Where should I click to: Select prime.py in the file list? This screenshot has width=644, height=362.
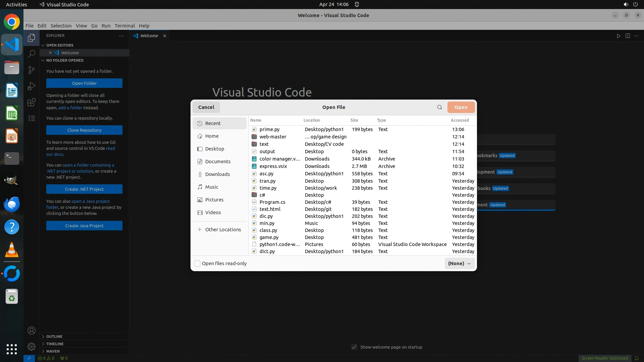[x=269, y=129]
